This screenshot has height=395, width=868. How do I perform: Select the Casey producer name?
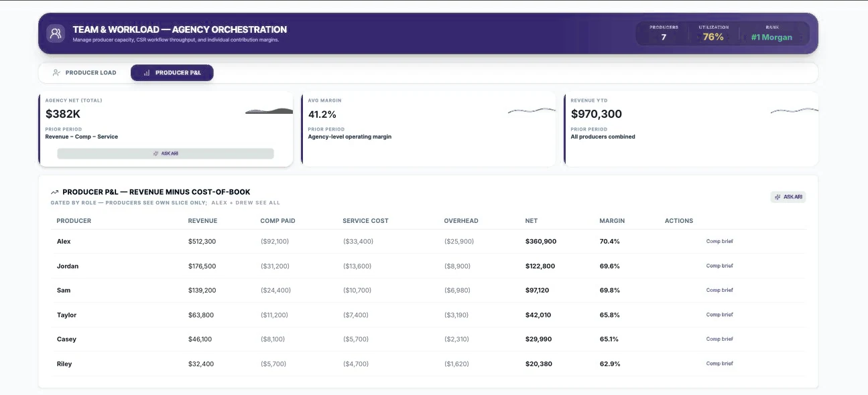pyautogui.click(x=67, y=339)
